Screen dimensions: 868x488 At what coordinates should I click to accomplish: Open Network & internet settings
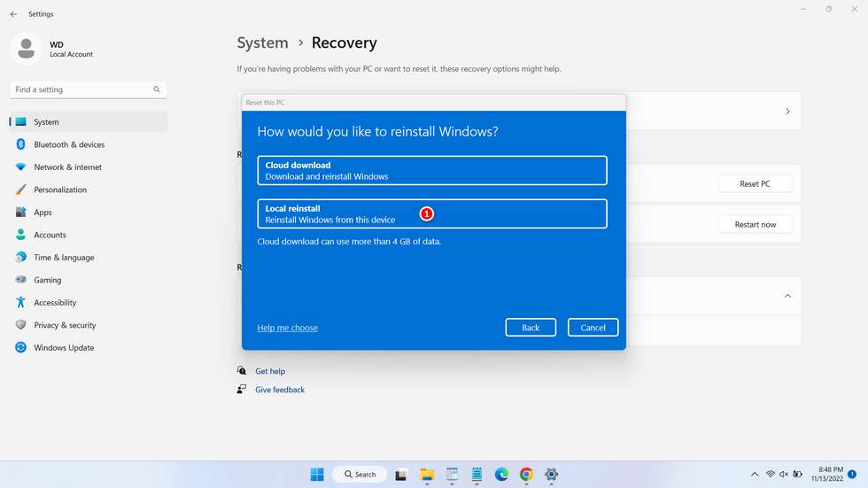[89, 167]
